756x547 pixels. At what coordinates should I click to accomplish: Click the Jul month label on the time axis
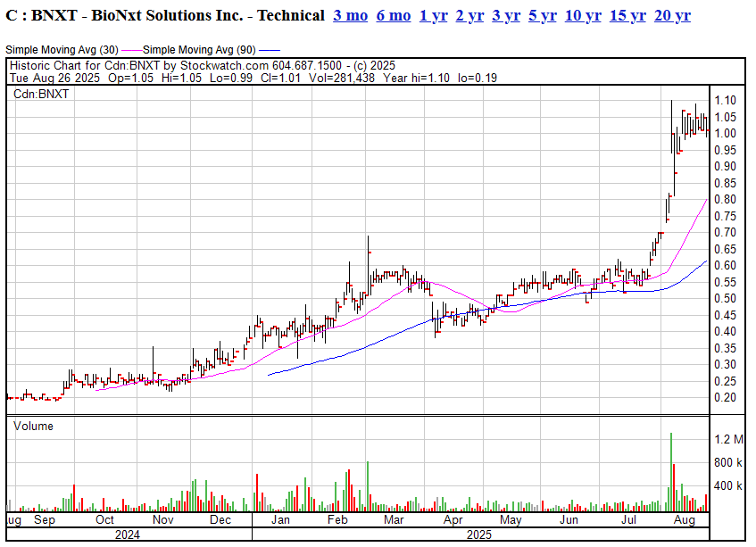[628, 520]
